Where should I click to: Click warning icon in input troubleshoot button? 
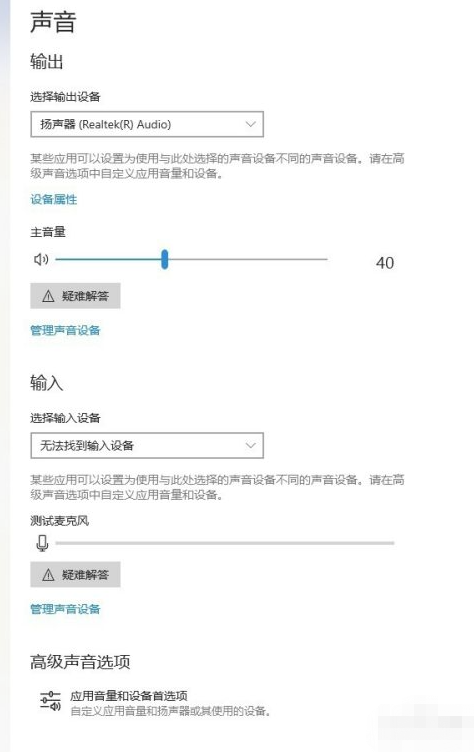(48, 575)
